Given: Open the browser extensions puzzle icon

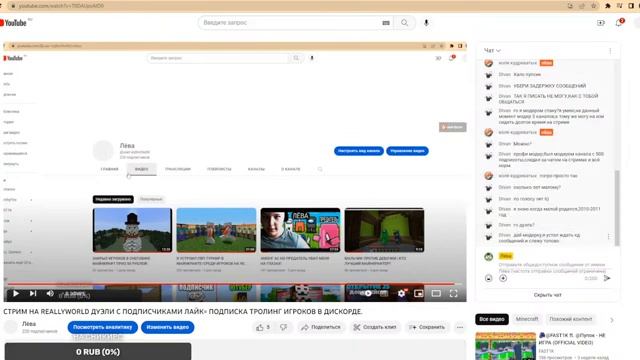Looking at the screenshot, I should (x=608, y=6).
